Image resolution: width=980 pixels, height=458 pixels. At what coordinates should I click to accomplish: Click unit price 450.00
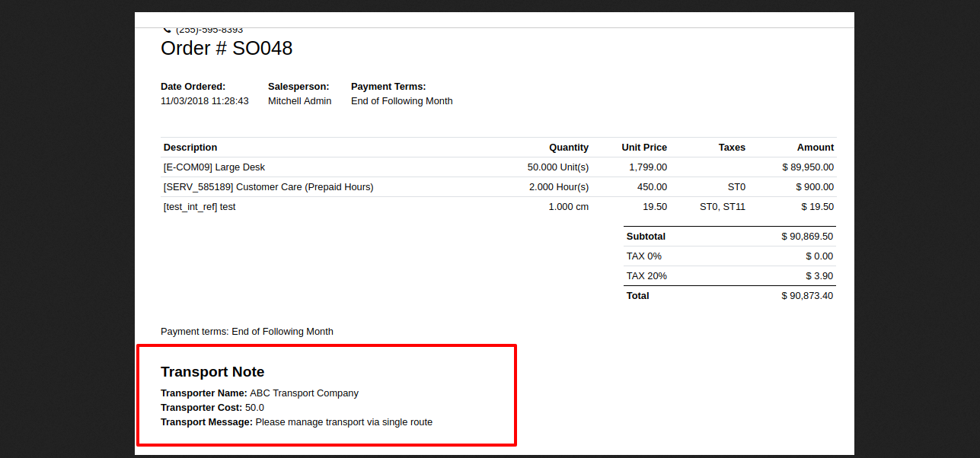click(653, 187)
